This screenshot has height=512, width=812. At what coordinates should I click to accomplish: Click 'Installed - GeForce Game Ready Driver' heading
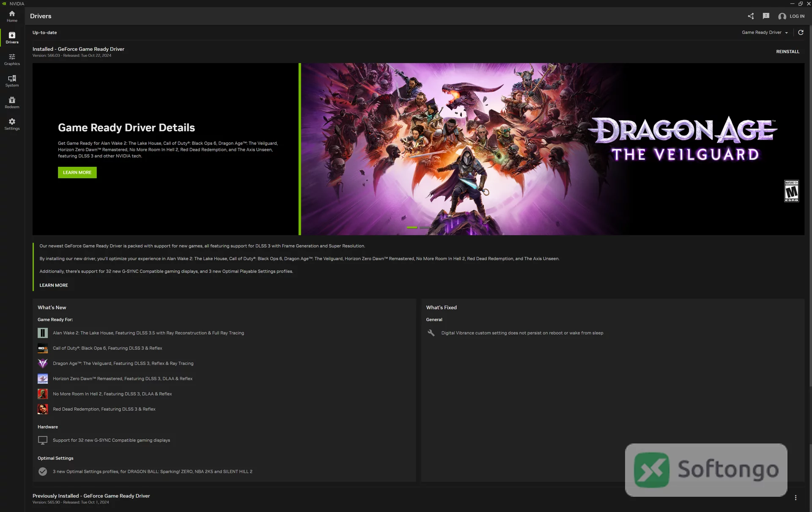pos(78,49)
